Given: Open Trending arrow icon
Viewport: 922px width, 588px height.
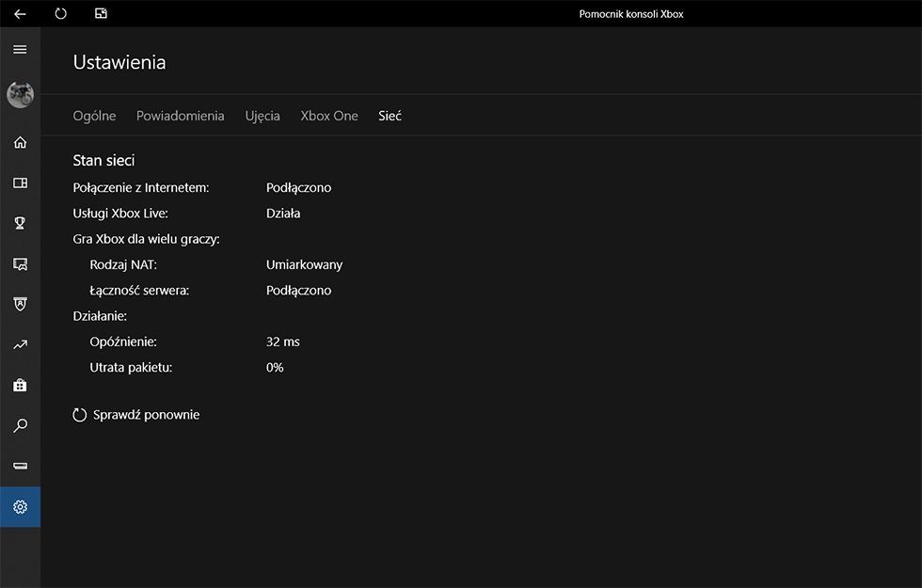Looking at the screenshot, I should 20,345.
